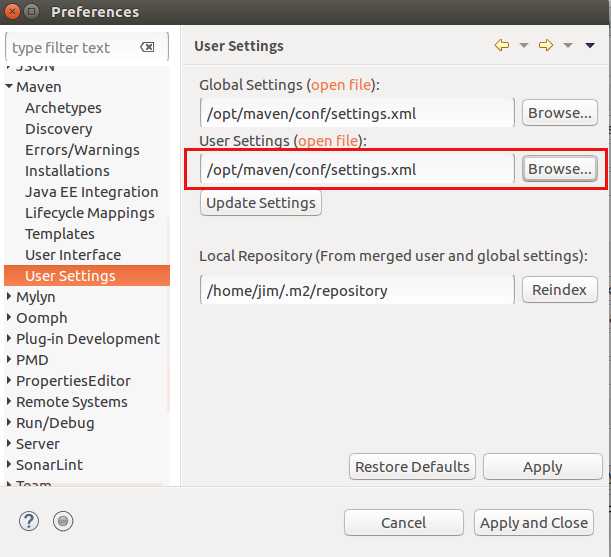Select the highlighted User Settings item

pos(87,276)
